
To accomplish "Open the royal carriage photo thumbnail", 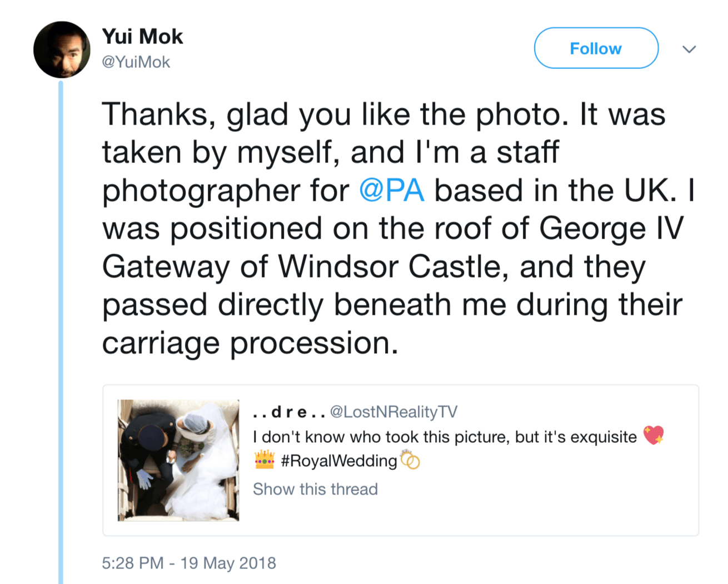I will click(x=178, y=460).
